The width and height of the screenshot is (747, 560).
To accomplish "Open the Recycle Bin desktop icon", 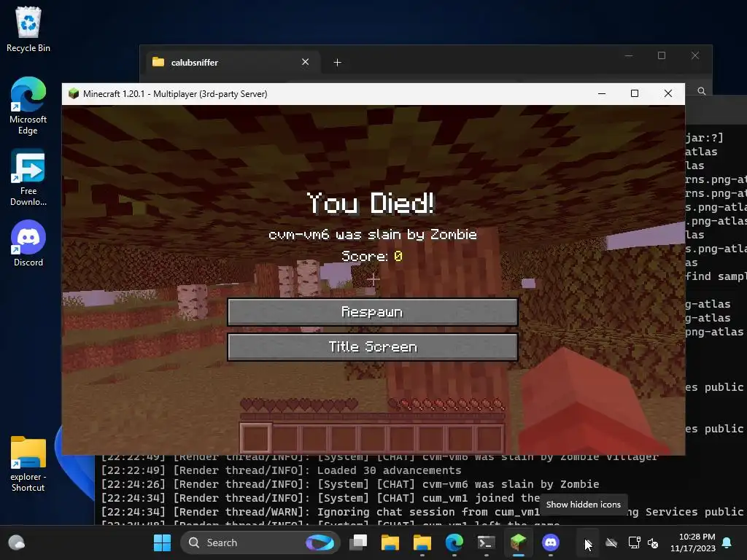I will coord(28,29).
